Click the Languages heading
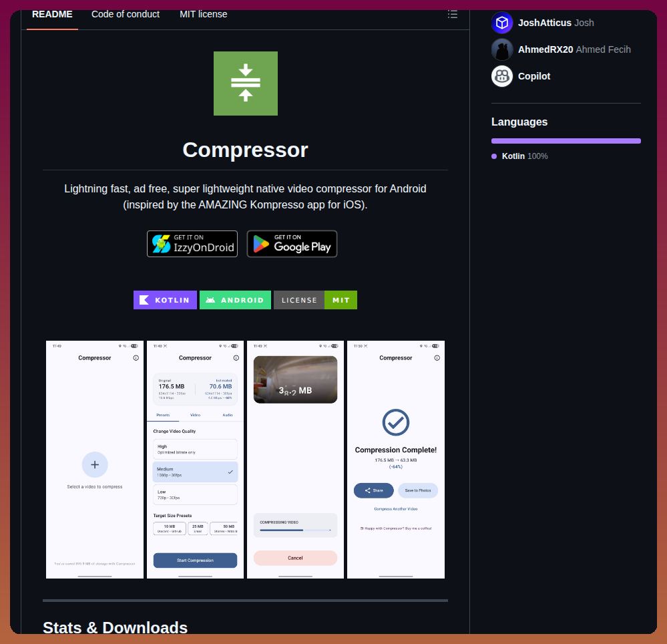 click(519, 122)
